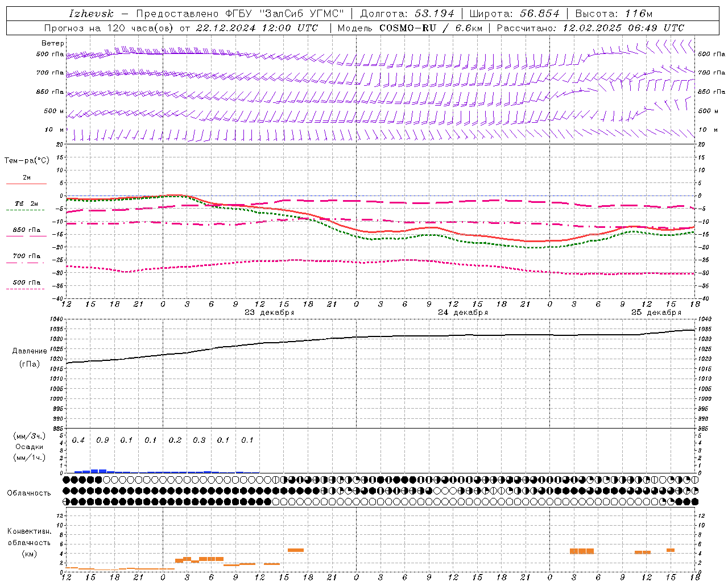Click the 0.3 precipitation value
The width and height of the screenshot is (728, 582).
coord(199,440)
